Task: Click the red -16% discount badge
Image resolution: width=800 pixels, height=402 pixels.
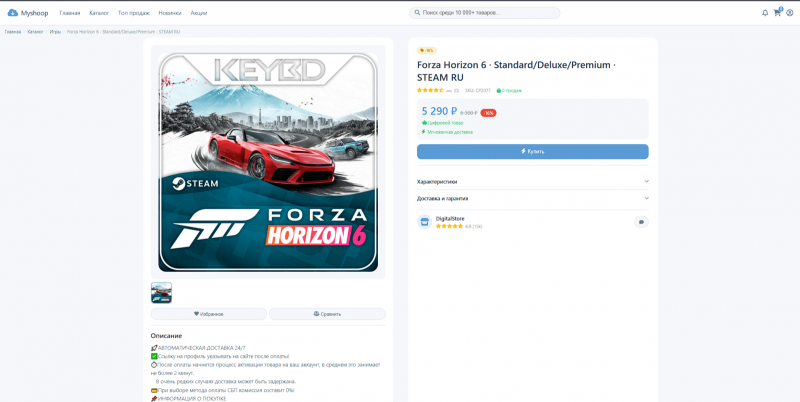Action: click(488, 113)
